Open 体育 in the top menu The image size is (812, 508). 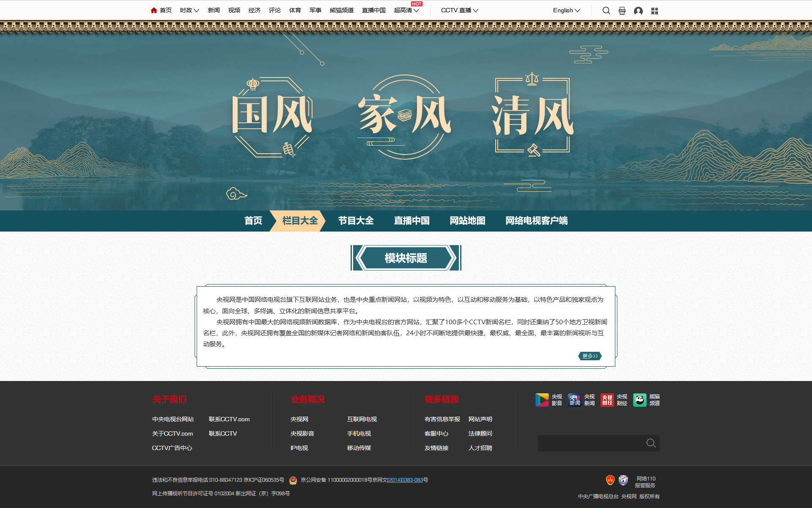295,10
